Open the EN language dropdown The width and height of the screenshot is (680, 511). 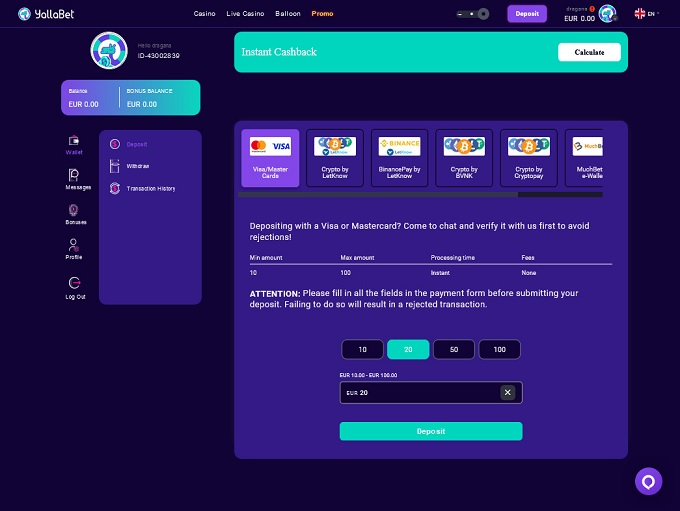click(x=653, y=14)
